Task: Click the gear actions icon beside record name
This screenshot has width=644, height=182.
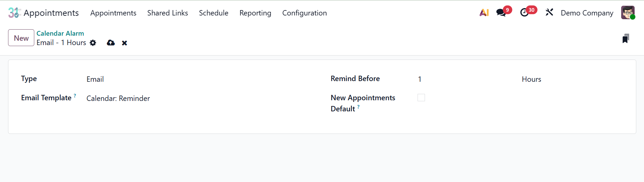Action: (93, 43)
